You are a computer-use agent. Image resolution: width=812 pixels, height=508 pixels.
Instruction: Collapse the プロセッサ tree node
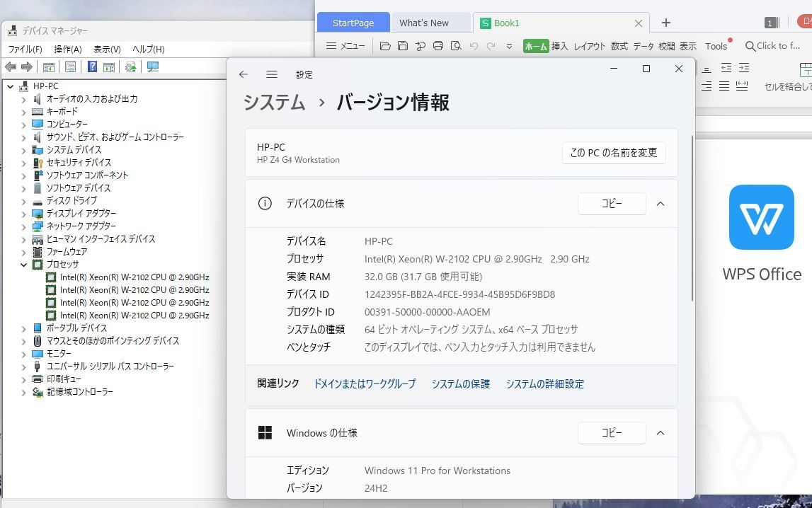23,265
